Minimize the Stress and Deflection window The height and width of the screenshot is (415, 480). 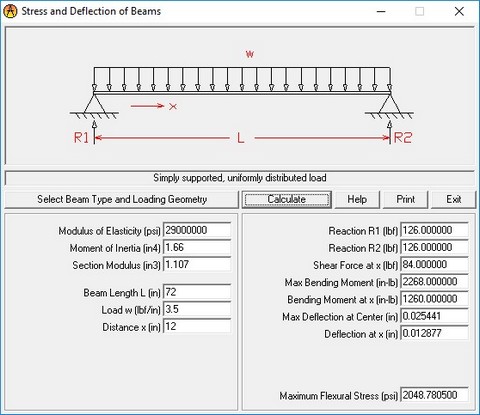[381, 11]
